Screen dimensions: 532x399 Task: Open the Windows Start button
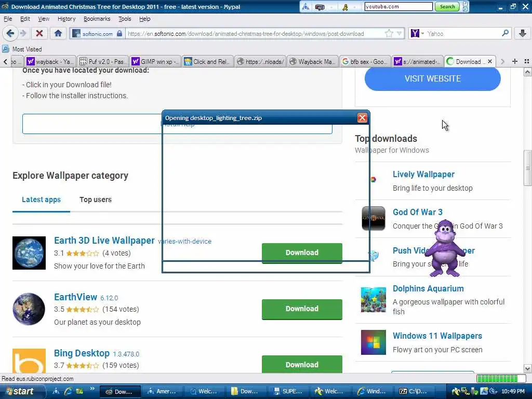pyautogui.click(x=20, y=391)
